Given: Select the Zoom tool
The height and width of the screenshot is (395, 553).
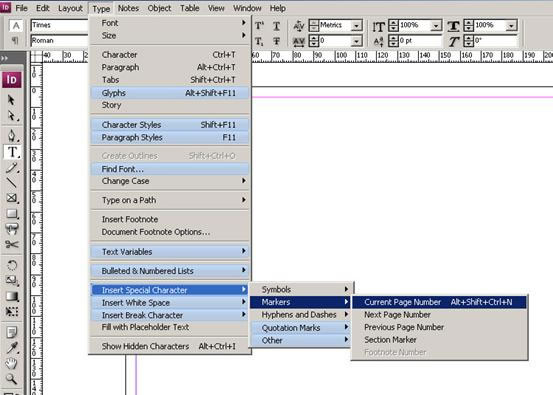Looking at the screenshot, I should [x=11, y=378].
